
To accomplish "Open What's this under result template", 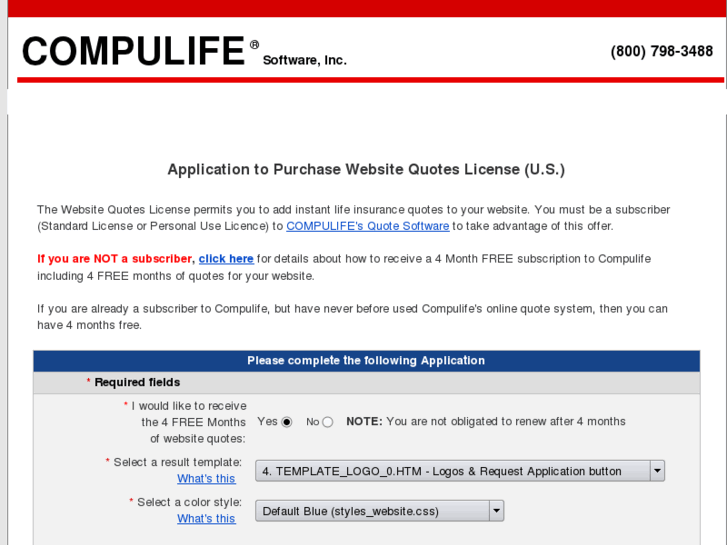I will point(206,479).
